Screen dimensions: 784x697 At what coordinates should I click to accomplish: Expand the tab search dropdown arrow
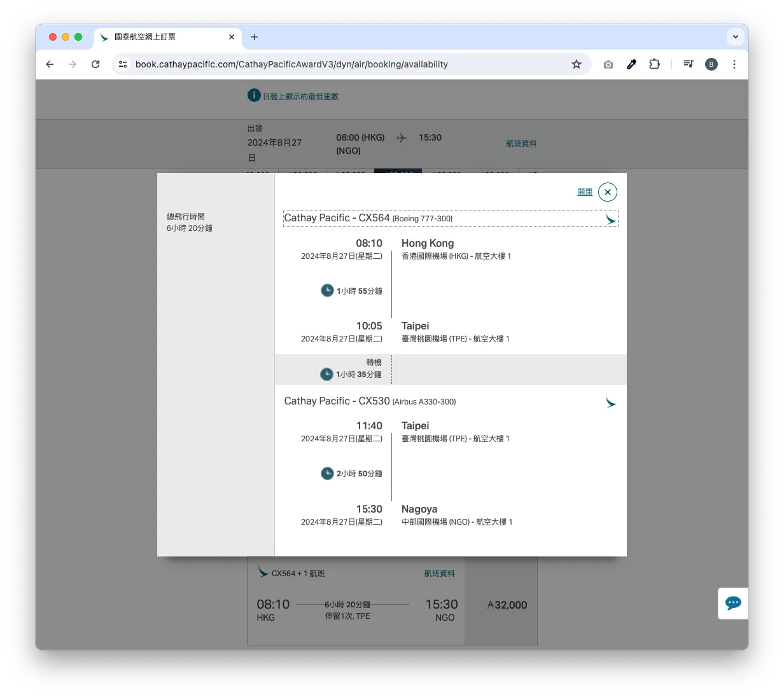[x=736, y=37]
